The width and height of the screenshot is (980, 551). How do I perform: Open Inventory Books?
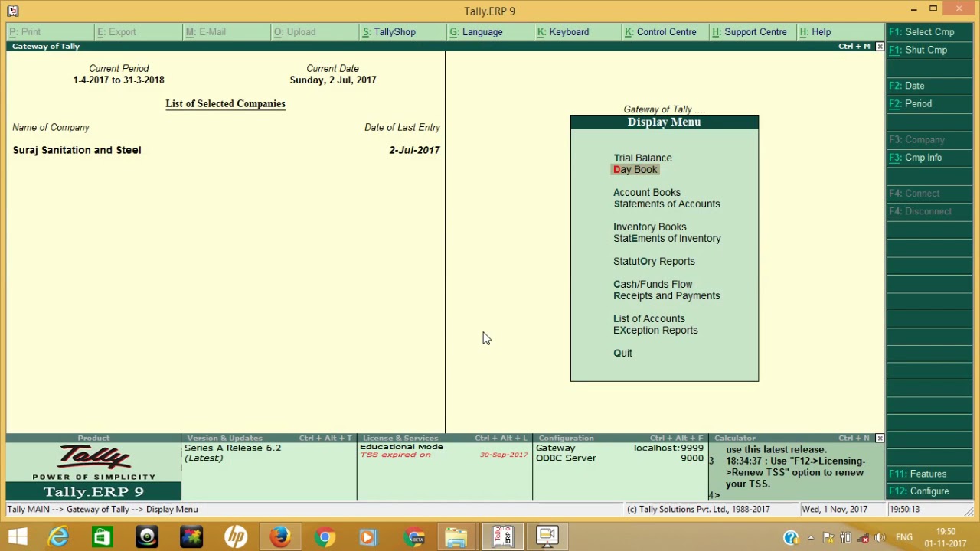[x=650, y=227]
